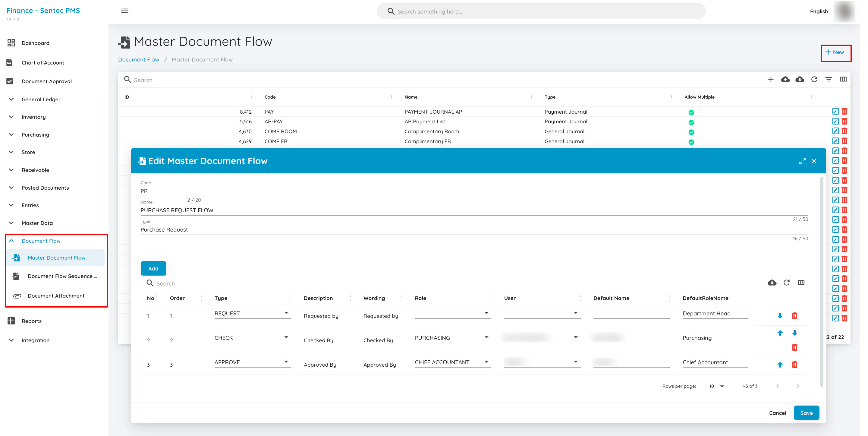
Task: Expand the edit dialog to fullscreen
Action: click(803, 161)
